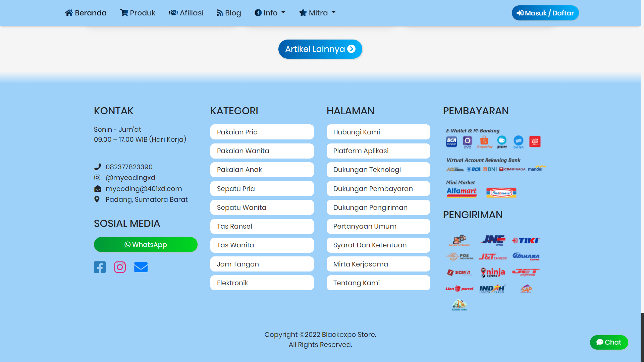Image resolution: width=644 pixels, height=362 pixels.
Task: Open the store's Facebook page icon
Action: click(x=100, y=267)
